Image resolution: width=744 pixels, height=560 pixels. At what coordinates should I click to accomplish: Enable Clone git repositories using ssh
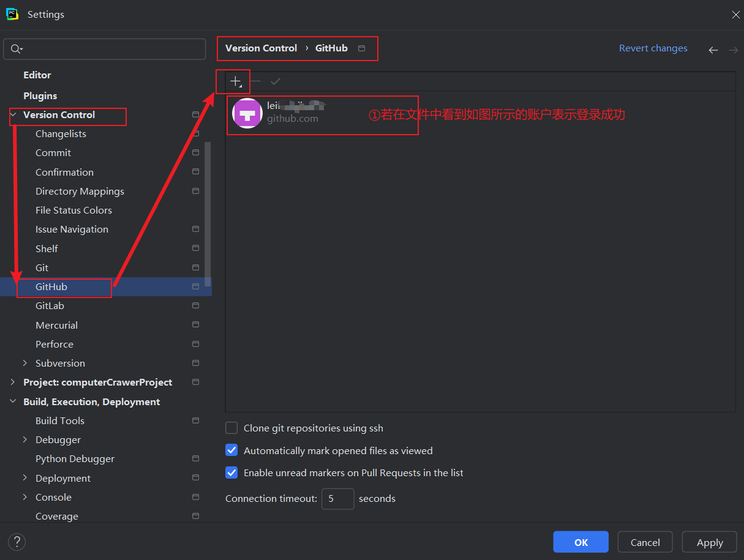[x=231, y=428]
